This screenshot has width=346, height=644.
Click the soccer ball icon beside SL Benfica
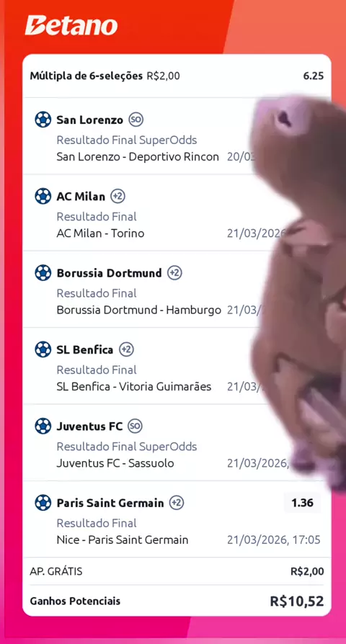(x=43, y=349)
